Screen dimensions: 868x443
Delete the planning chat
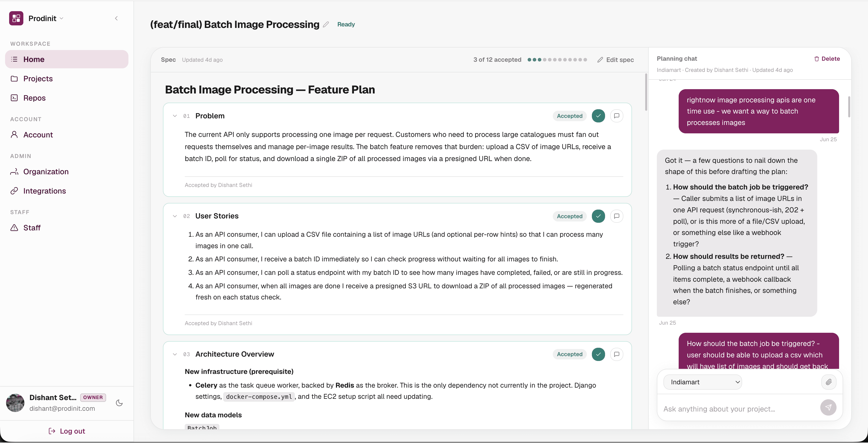827,59
